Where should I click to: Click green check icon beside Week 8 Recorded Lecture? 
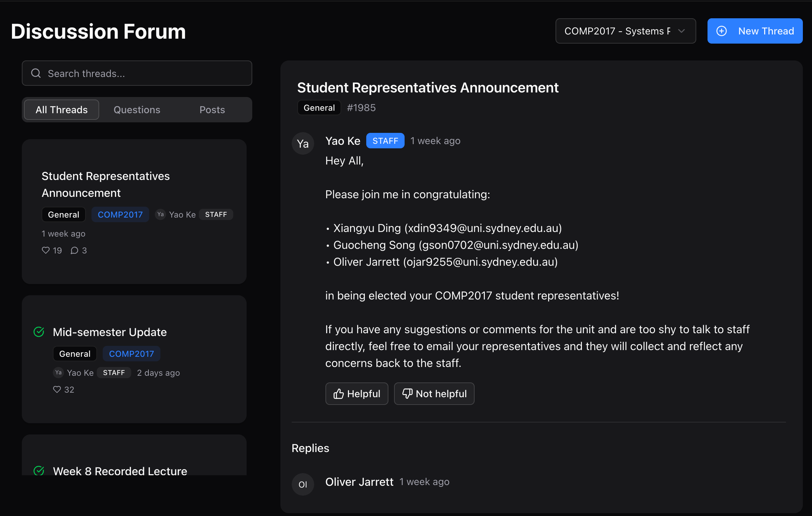pyautogui.click(x=39, y=471)
